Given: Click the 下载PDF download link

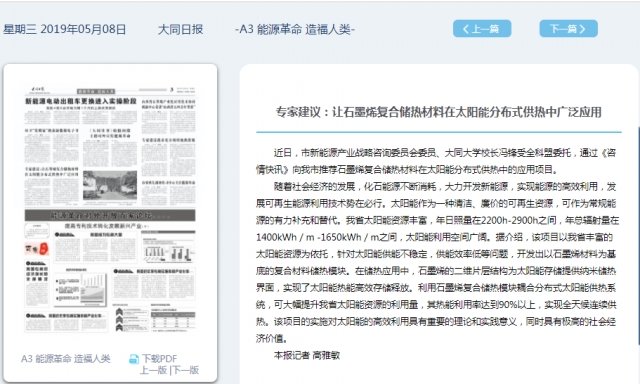Looking at the screenshot, I should 160,359.
